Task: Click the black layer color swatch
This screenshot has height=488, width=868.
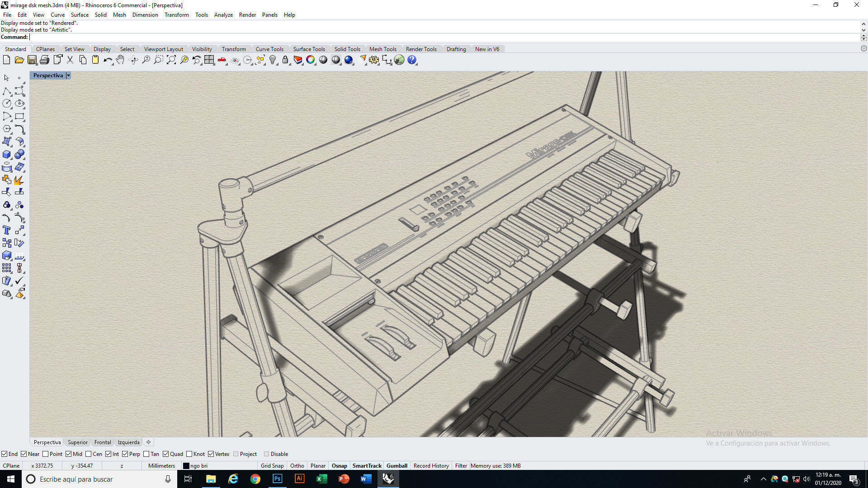Action: (186, 466)
